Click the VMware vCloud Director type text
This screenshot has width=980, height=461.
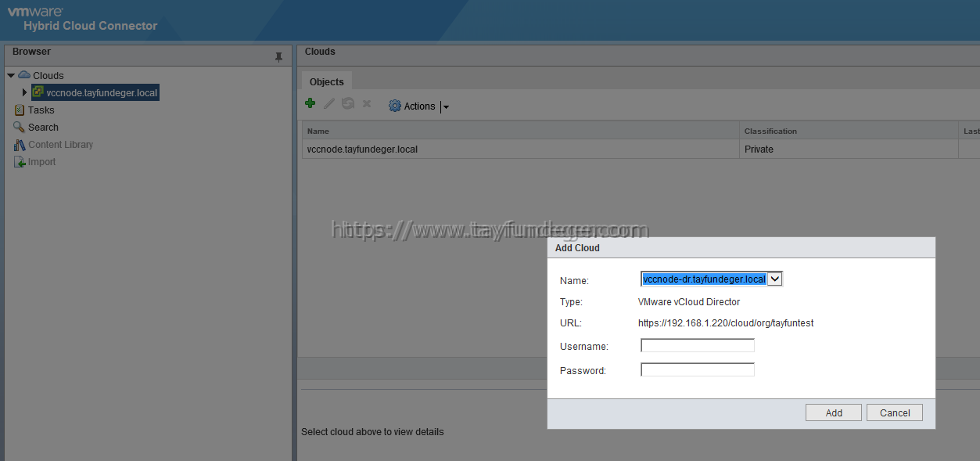[689, 301]
